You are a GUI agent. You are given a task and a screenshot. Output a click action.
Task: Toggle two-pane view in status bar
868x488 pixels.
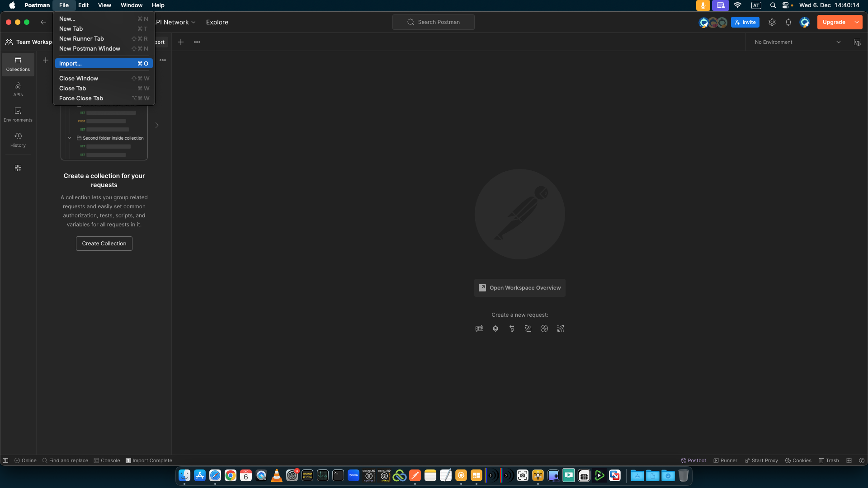[849, 460]
